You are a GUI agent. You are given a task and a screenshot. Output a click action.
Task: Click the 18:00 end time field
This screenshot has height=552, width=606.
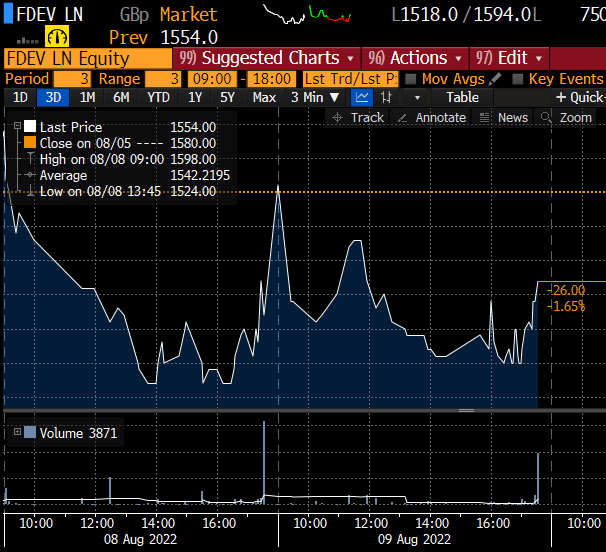272,79
